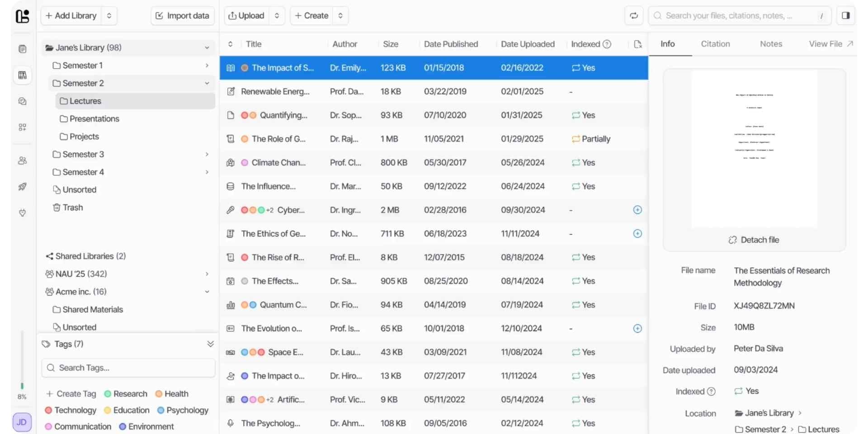The width and height of the screenshot is (868, 434).
Task: Open the Upload dropdown arrow
Action: (x=277, y=16)
